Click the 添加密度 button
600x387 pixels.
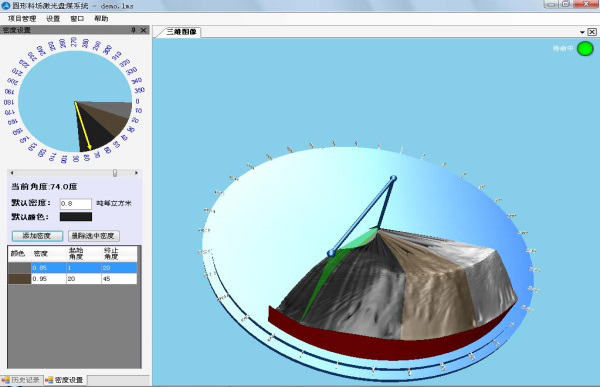click(37, 236)
